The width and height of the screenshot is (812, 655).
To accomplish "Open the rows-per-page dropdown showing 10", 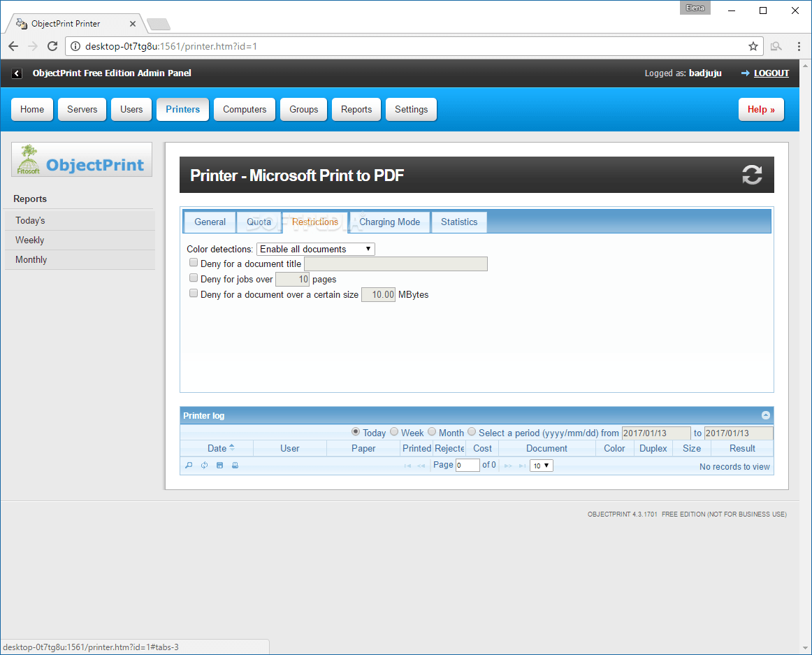I will tap(541, 466).
